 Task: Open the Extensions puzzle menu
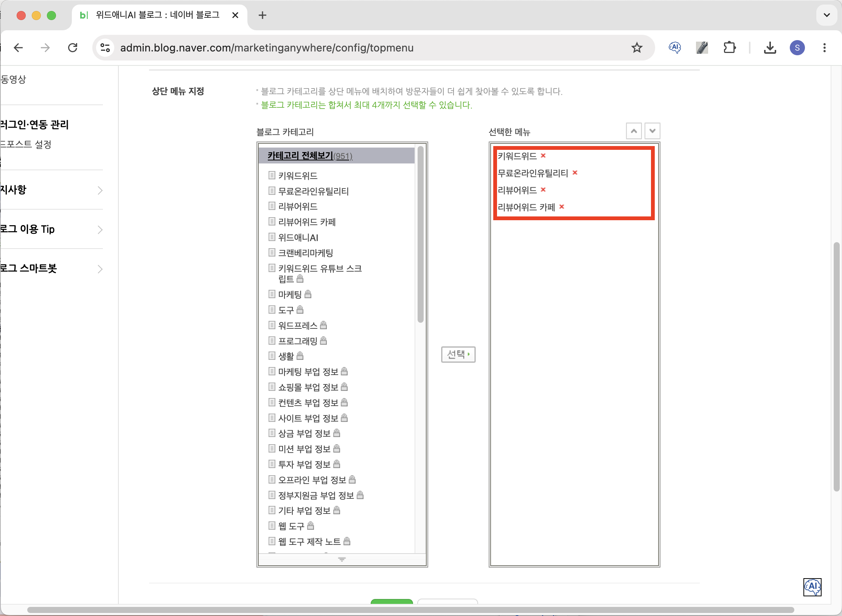click(x=729, y=48)
